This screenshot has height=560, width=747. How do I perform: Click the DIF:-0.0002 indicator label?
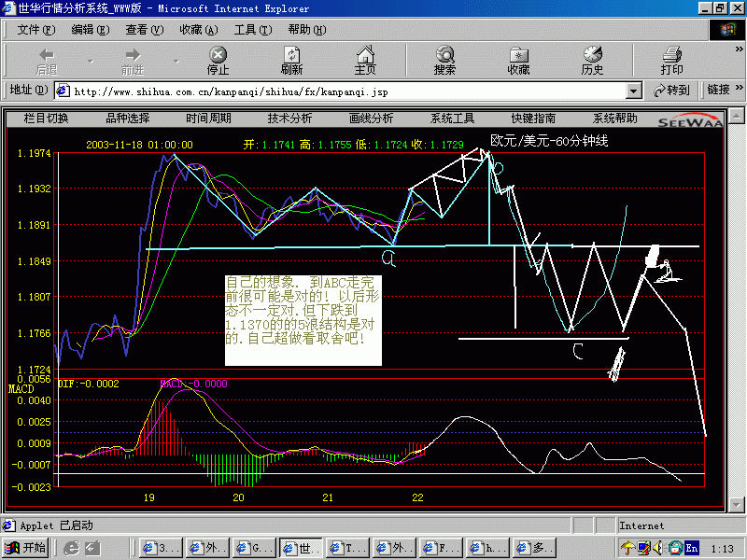89,384
